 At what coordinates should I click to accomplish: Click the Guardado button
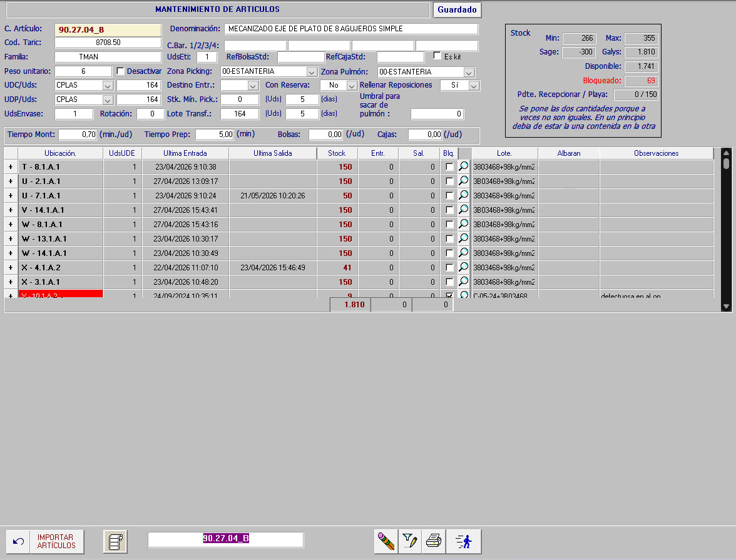(x=457, y=10)
